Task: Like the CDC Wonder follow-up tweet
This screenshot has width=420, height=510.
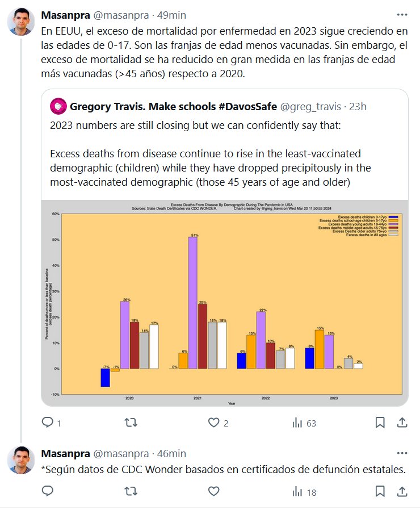Action: 214,492
